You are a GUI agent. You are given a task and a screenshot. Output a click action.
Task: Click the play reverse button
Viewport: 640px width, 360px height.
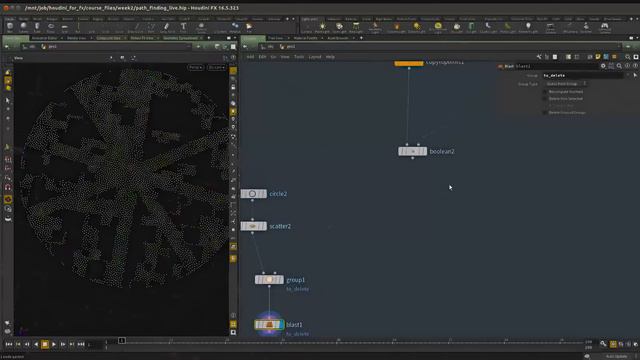pyautogui.click(x=36, y=344)
